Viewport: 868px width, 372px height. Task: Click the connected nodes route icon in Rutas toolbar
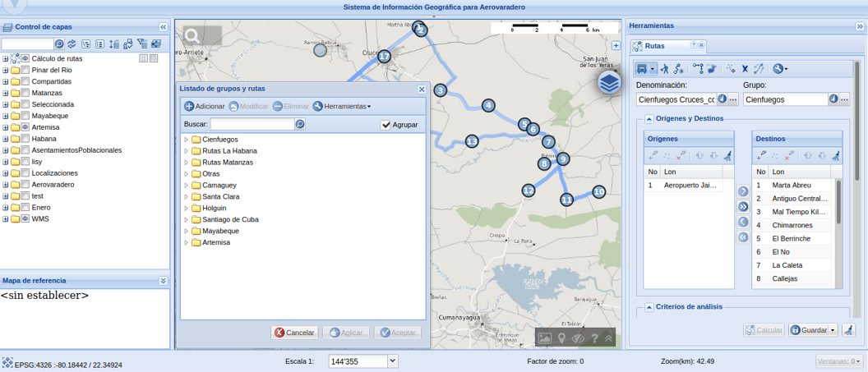point(698,68)
